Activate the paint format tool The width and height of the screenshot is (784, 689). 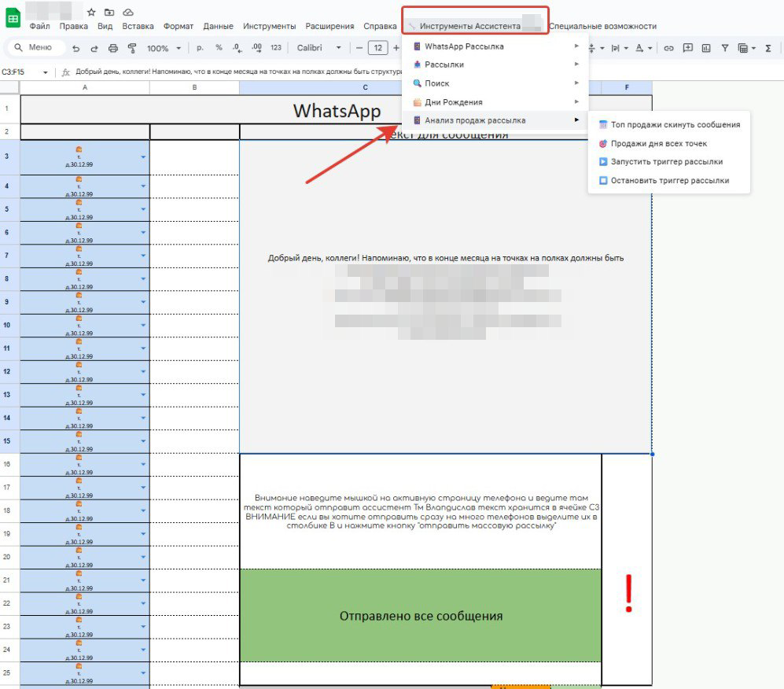[132, 48]
